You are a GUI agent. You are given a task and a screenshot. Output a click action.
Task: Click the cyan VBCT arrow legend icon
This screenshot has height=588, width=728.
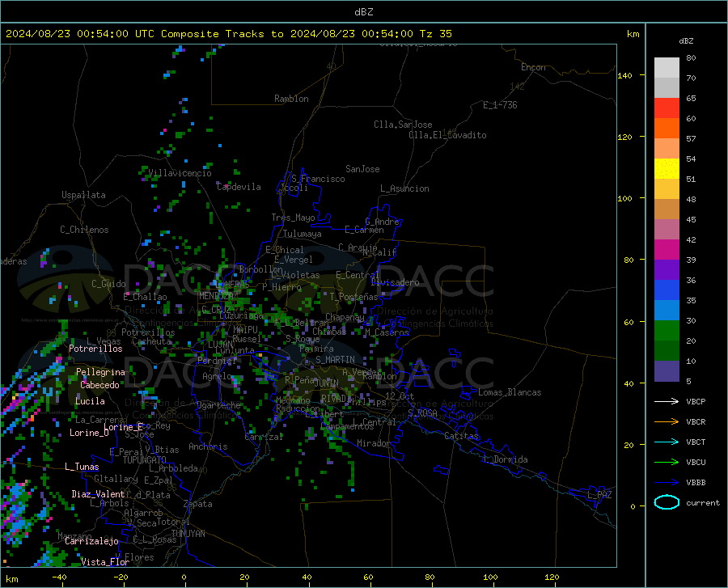point(667,442)
